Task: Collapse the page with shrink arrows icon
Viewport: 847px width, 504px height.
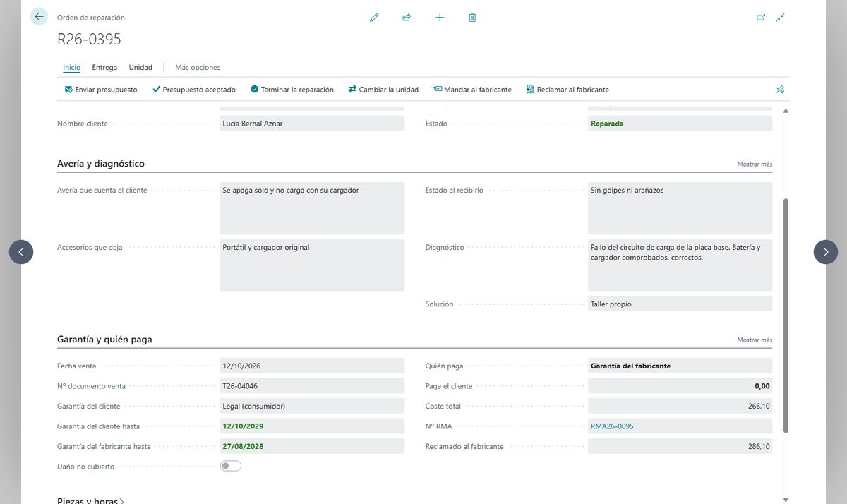Action: pos(780,18)
